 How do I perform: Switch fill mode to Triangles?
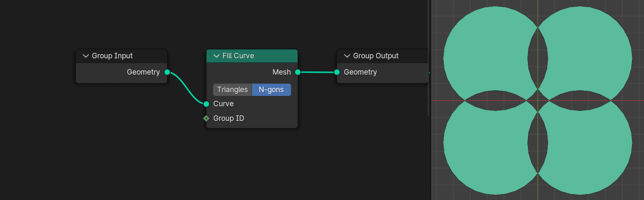[x=232, y=90]
